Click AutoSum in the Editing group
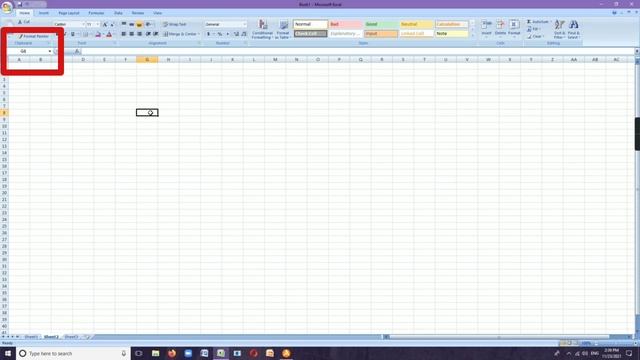Image resolution: width=640 pixels, height=360 pixels. click(x=538, y=22)
